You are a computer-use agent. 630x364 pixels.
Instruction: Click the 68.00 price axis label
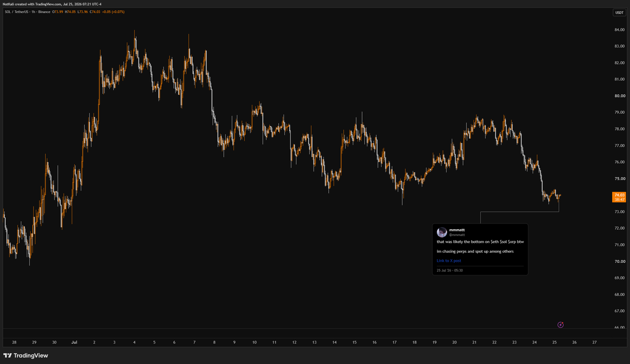pos(618,295)
